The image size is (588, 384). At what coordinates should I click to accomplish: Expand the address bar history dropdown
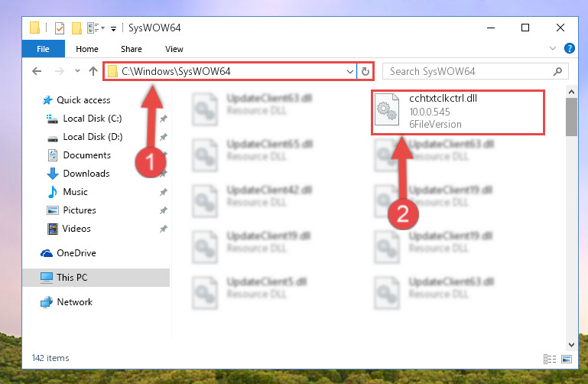(x=349, y=71)
